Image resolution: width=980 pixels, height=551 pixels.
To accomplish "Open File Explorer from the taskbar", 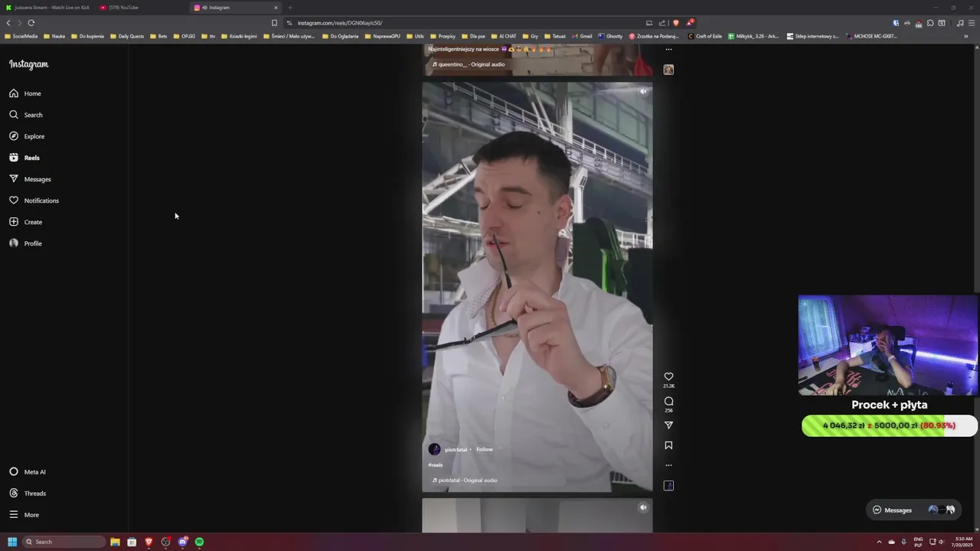I will click(115, 542).
